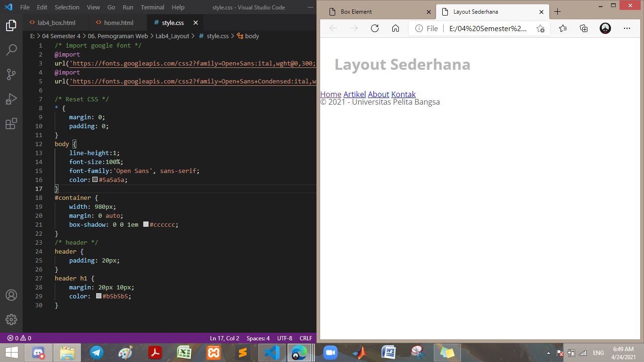
Task: Click the Collections icon in Edge toolbar
Action: 583,28
